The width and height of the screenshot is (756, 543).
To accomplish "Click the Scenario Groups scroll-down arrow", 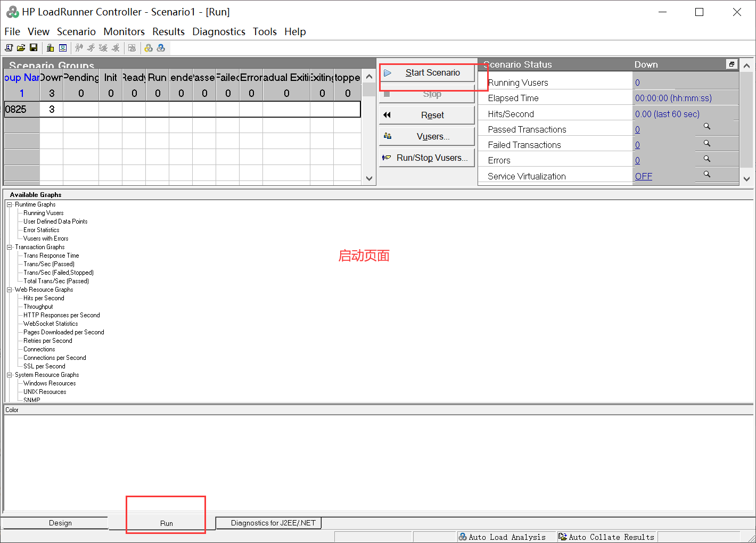I will point(369,179).
